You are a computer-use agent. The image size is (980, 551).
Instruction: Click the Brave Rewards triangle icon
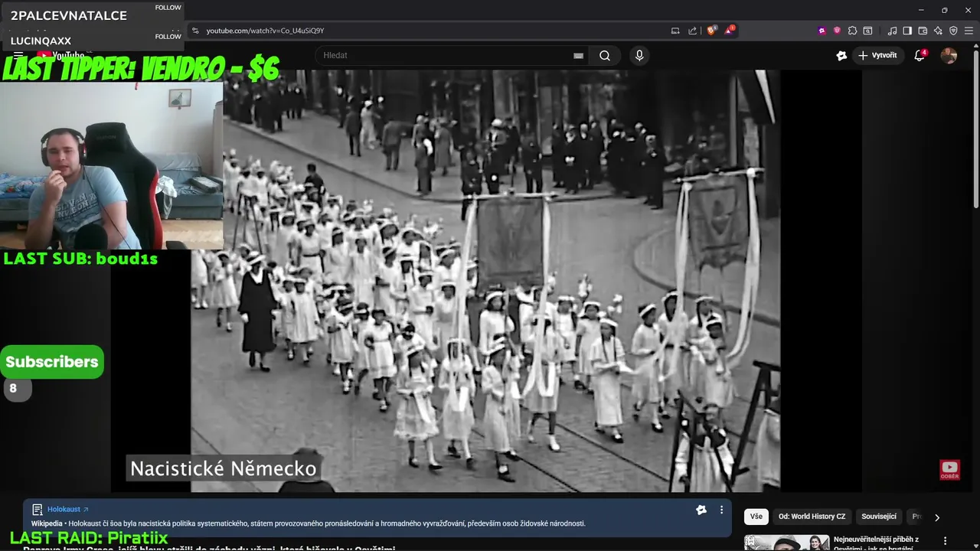pos(729,31)
